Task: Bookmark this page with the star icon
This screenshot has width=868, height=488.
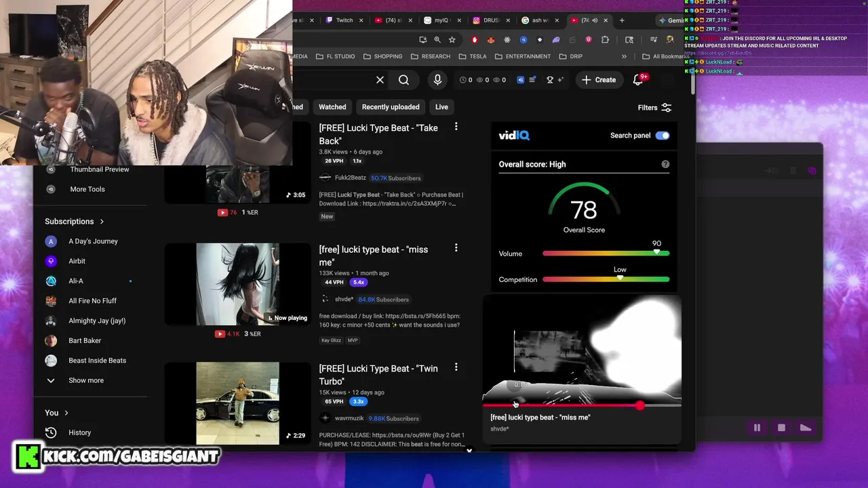Action: pyautogui.click(x=452, y=40)
